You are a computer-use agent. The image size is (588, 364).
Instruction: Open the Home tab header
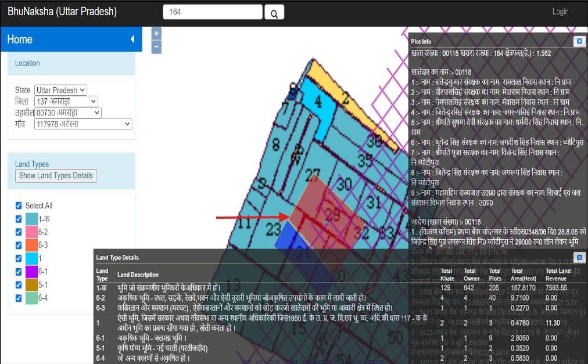click(x=20, y=39)
